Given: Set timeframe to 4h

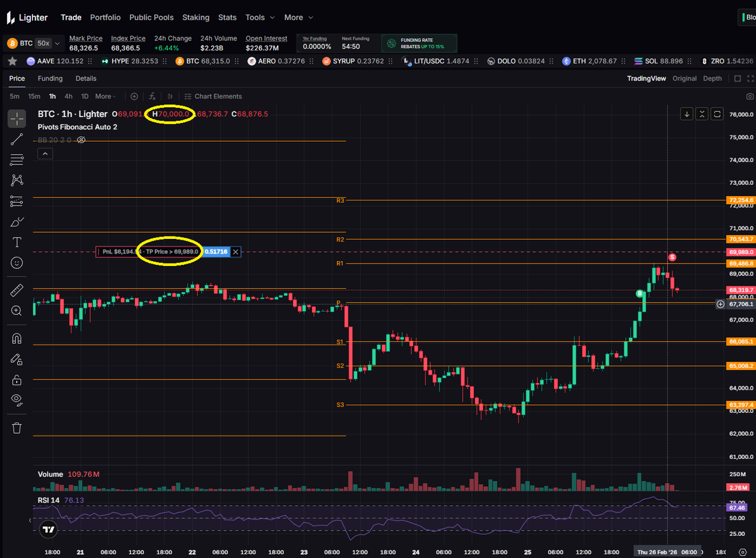Looking at the screenshot, I should (68, 96).
